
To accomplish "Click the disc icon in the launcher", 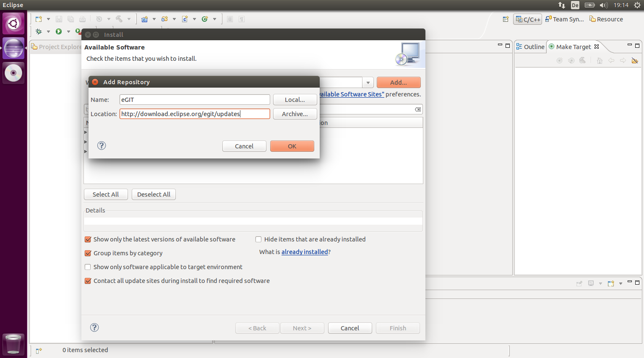I will pyautogui.click(x=13, y=73).
